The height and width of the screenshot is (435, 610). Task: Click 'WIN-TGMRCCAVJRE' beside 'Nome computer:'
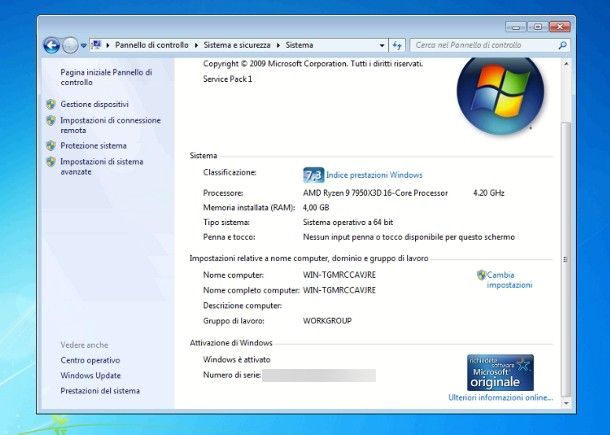click(x=339, y=275)
